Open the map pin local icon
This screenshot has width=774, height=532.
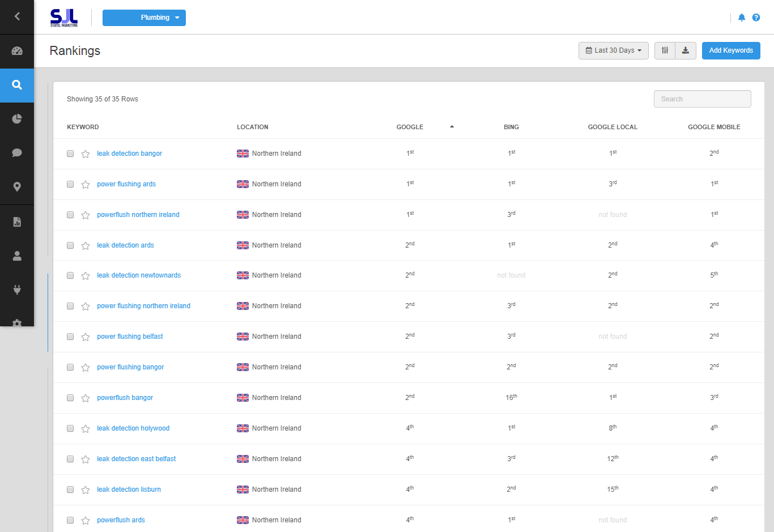[17, 187]
